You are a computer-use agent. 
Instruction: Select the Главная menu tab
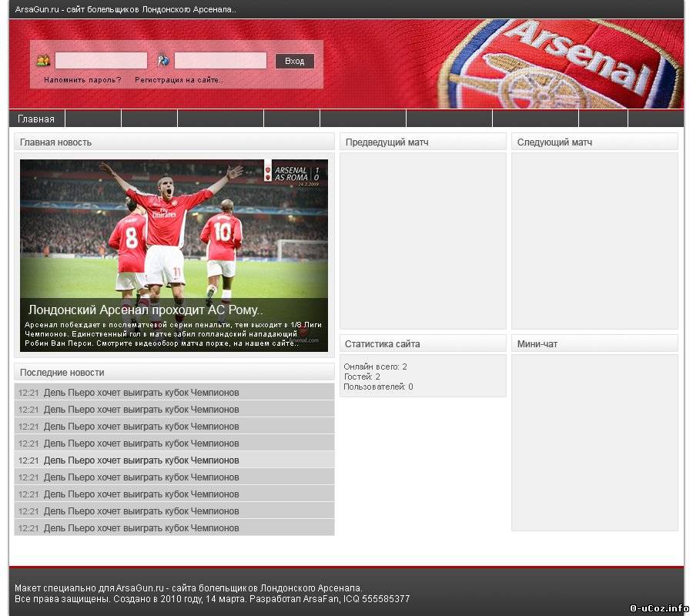pos(36,119)
